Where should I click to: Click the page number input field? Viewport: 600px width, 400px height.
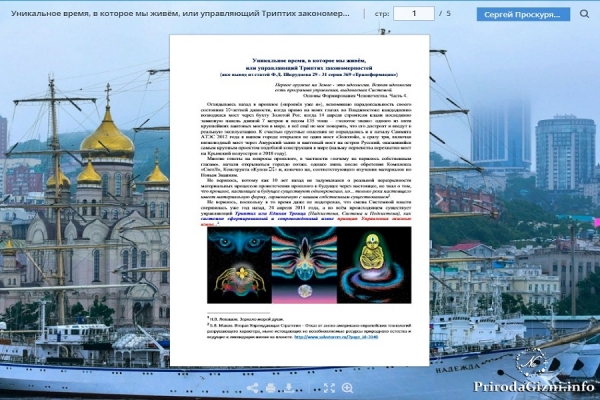pyautogui.click(x=414, y=13)
